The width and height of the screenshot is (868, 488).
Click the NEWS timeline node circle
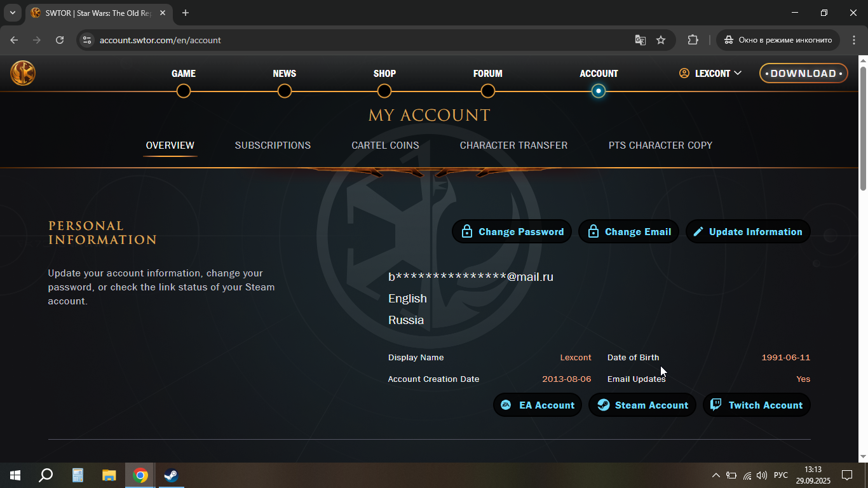[x=285, y=91]
